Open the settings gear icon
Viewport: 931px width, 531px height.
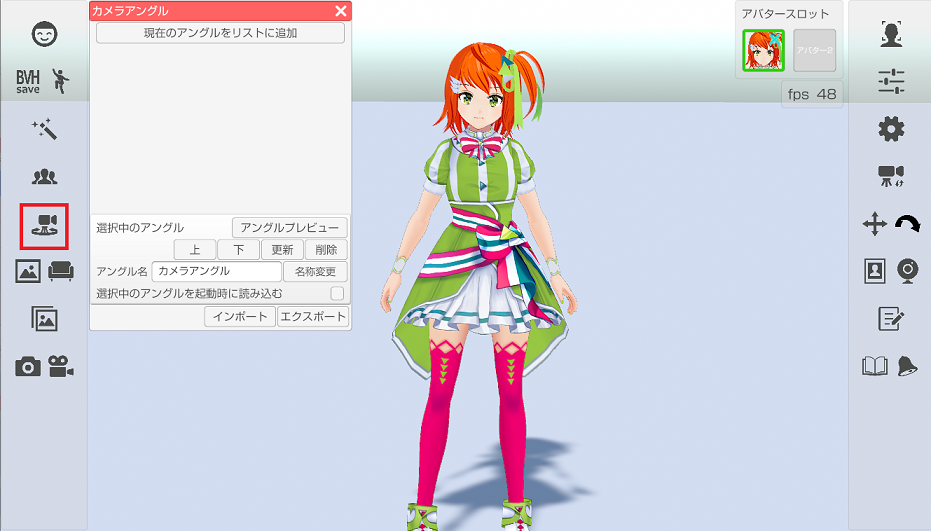pos(891,129)
